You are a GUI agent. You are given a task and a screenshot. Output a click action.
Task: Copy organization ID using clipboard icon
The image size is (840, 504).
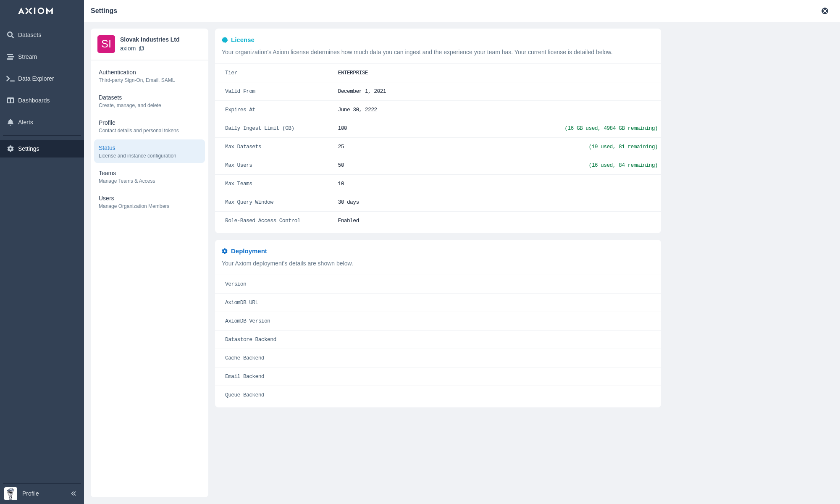pos(142,48)
